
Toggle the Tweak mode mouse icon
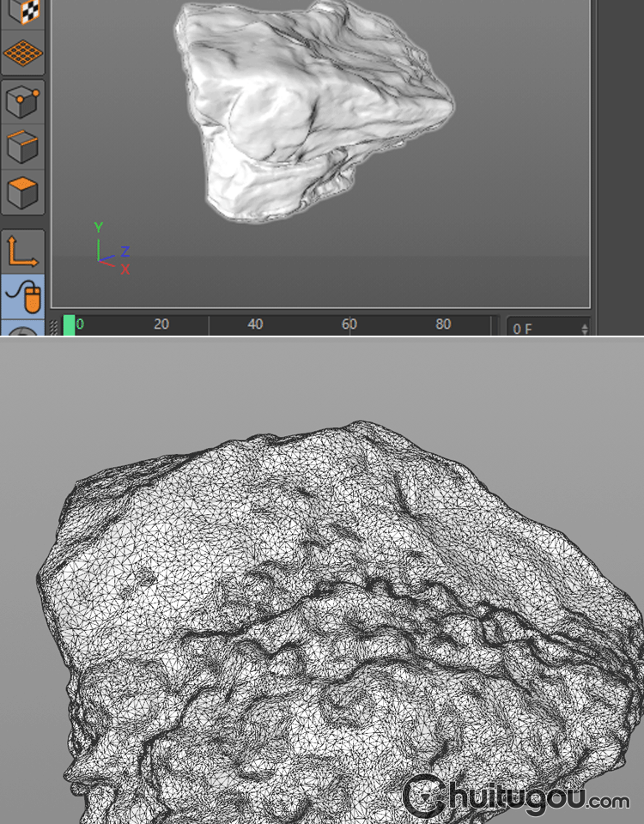pos(22,296)
